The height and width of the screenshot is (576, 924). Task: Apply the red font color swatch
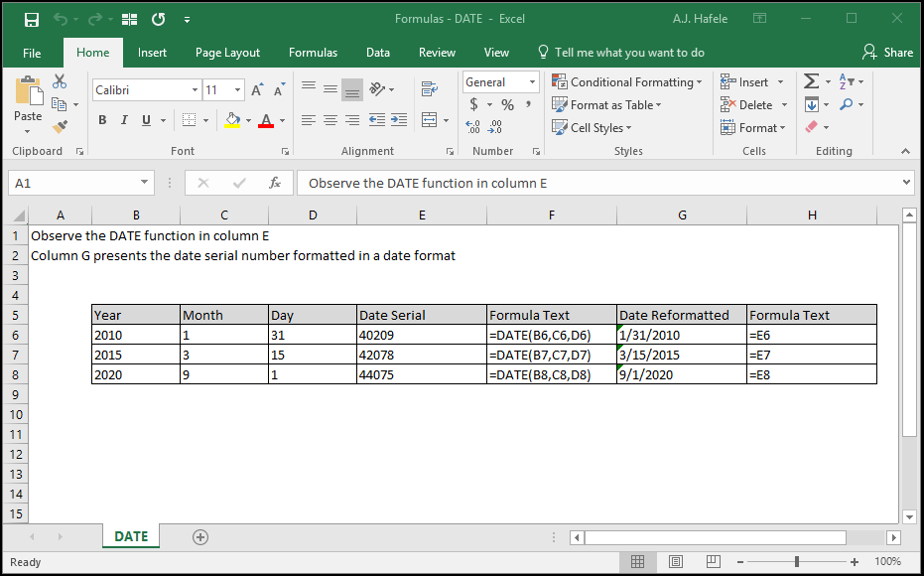coord(266,120)
